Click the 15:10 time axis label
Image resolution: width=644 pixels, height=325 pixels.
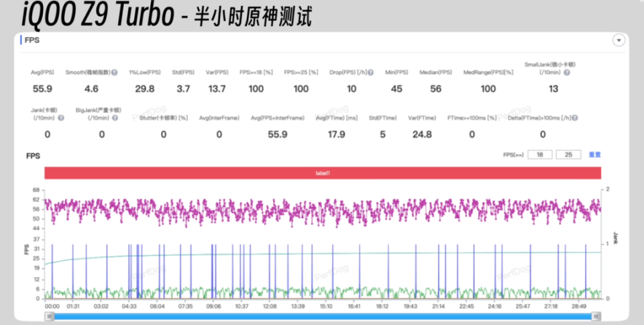326,306
